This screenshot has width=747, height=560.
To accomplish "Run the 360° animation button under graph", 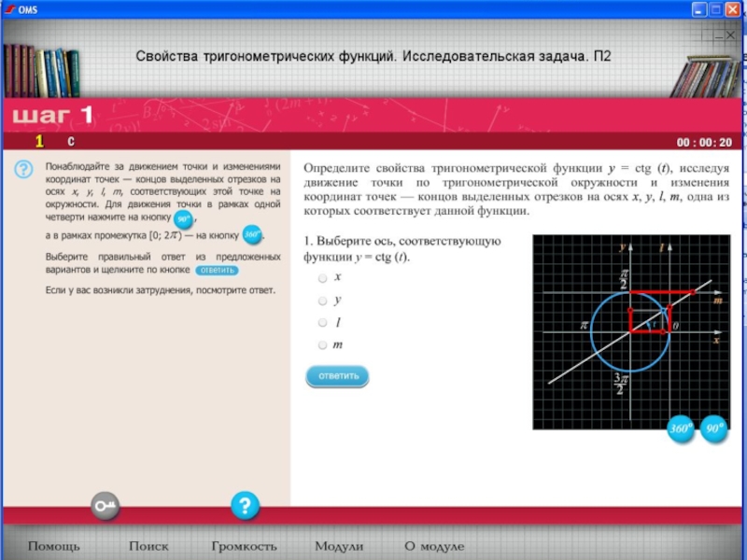I will (680, 428).
